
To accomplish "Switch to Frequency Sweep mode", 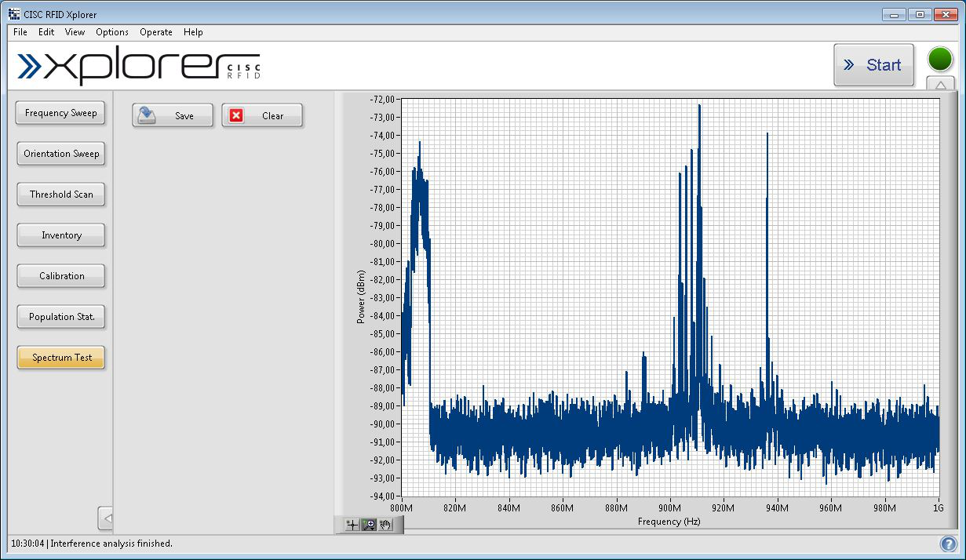I will click(x=60, y=113).
